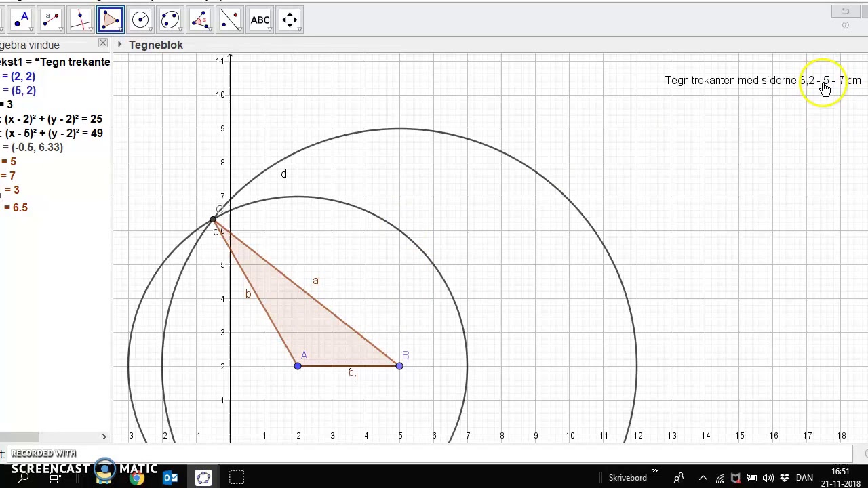Open Outlook from the taskbar
Screen dimensions: 868x488
(x=170, y=478)
